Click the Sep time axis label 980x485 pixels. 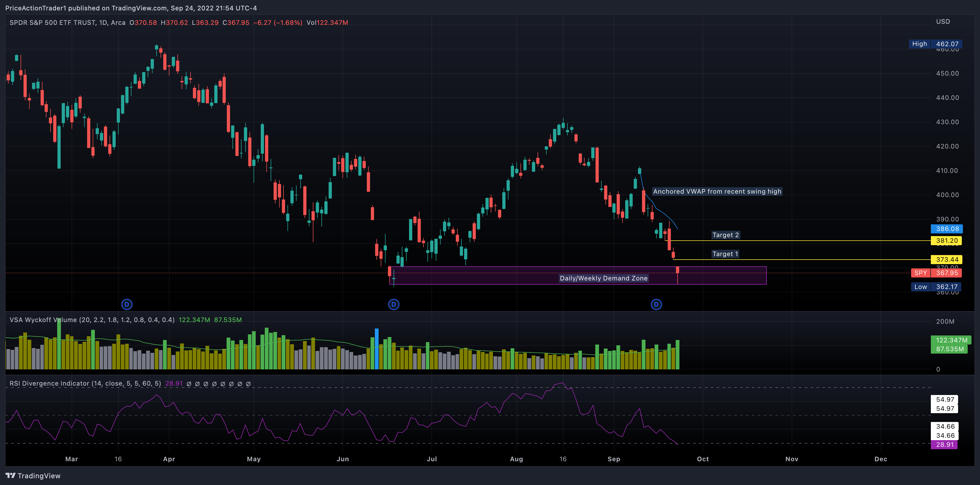pyautogui.click(x=614, y=459)
